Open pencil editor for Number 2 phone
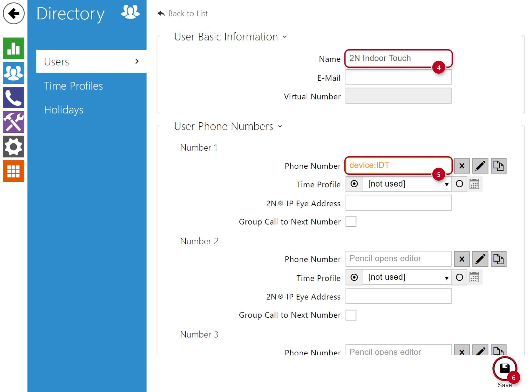532x392 pixels. [480, 259]
